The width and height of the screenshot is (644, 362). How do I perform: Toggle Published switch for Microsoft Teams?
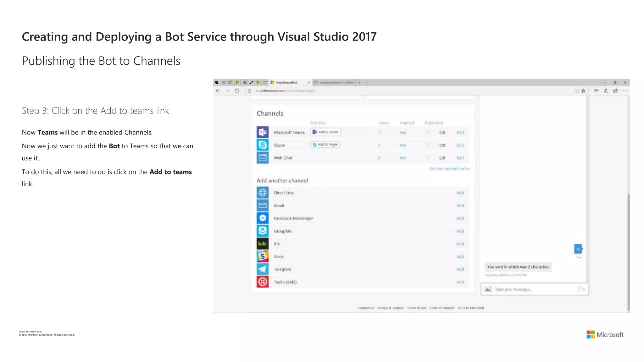(x=430, y=132)
